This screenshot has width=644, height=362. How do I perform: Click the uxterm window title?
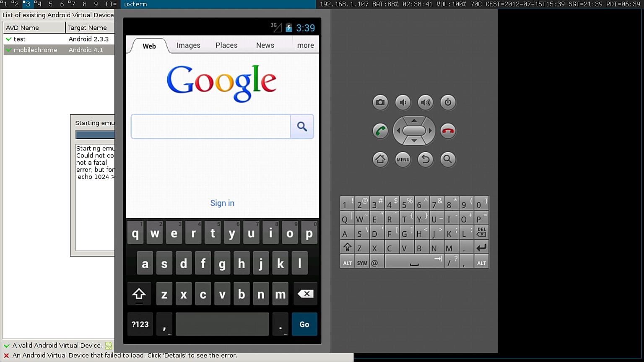(135, 4)
